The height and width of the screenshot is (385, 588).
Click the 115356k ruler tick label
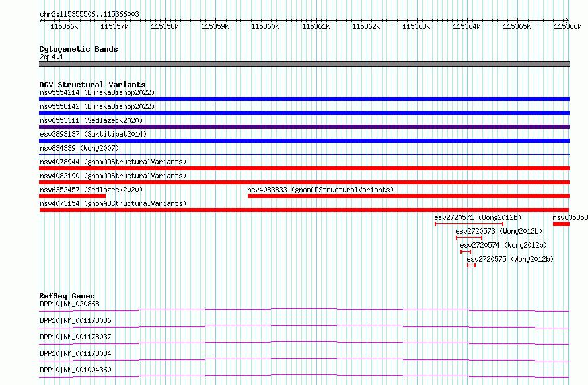point(64,26)
